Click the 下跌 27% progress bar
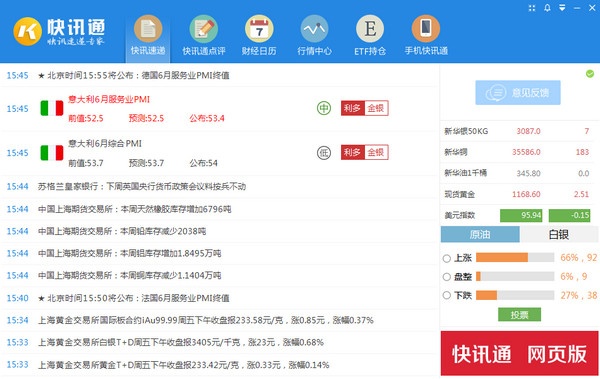Screen dimensions: 600x379 tap(515, 295)
